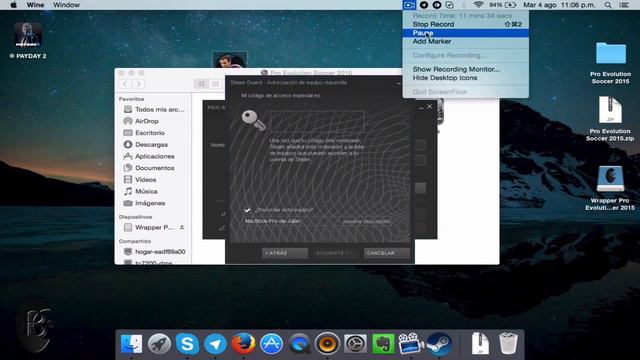The height and width of the screenshot is (360, 640).
Task: Close the Steam login window behind
Action: [429, 107]
